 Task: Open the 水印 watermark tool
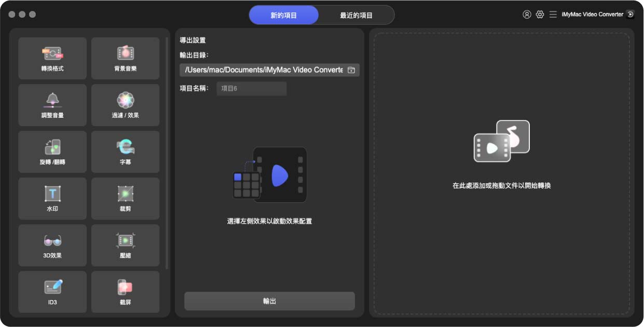(52, 198)
